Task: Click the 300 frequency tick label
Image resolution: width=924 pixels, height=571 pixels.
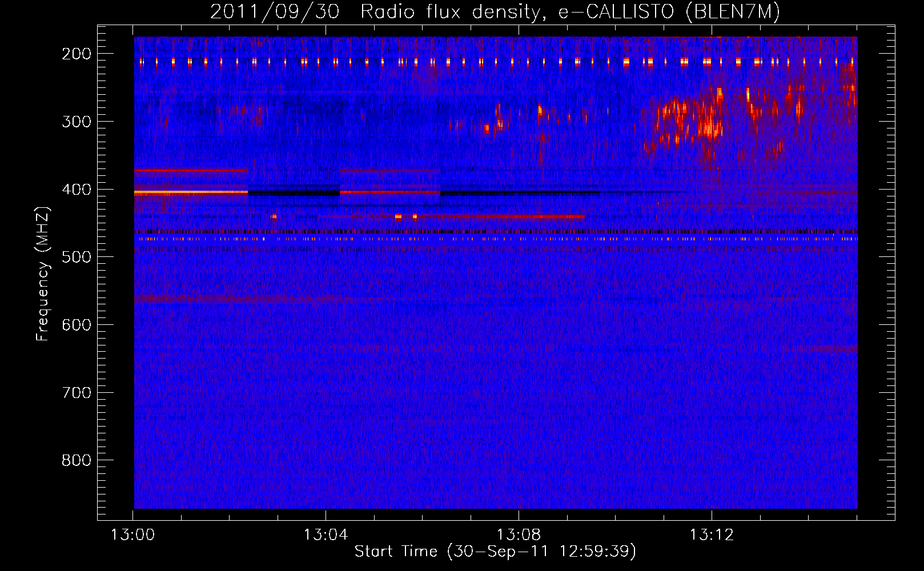Action: tap(77, 122)
